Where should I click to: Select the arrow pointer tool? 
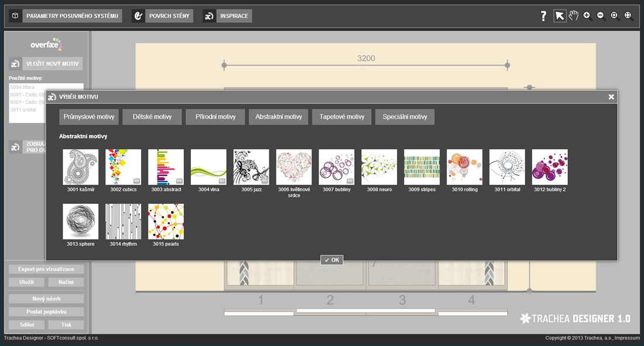pyautogui.click(x=560, y=16)
